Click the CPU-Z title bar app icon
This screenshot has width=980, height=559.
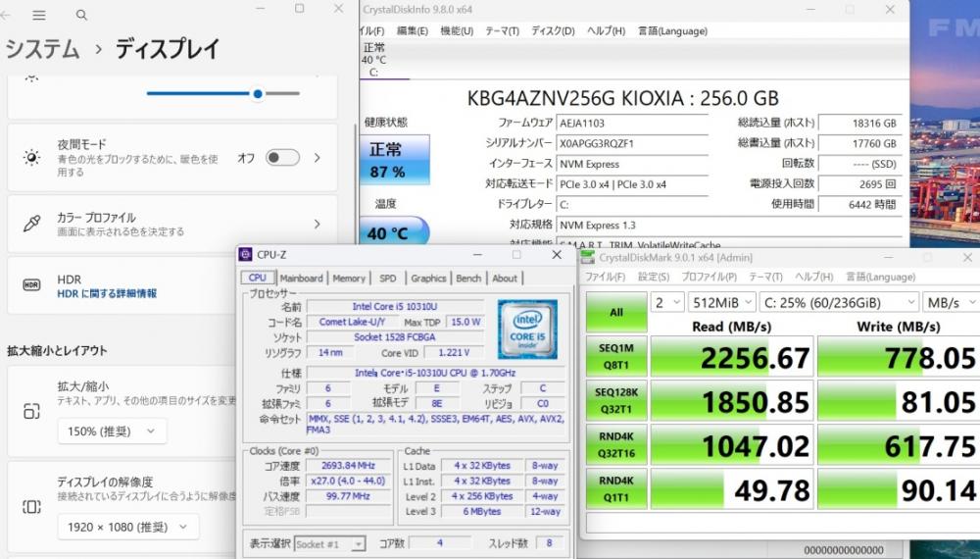point(246,254)
